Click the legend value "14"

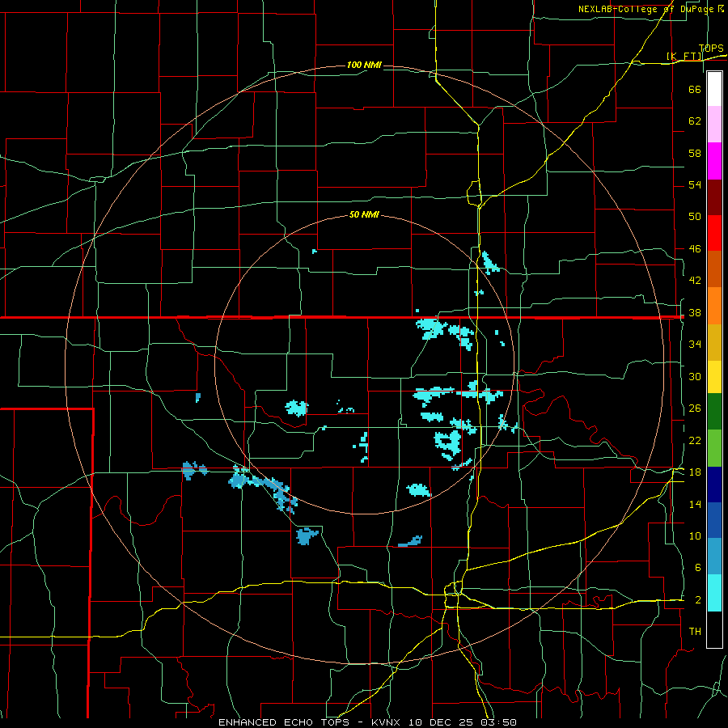click(695, 504)
